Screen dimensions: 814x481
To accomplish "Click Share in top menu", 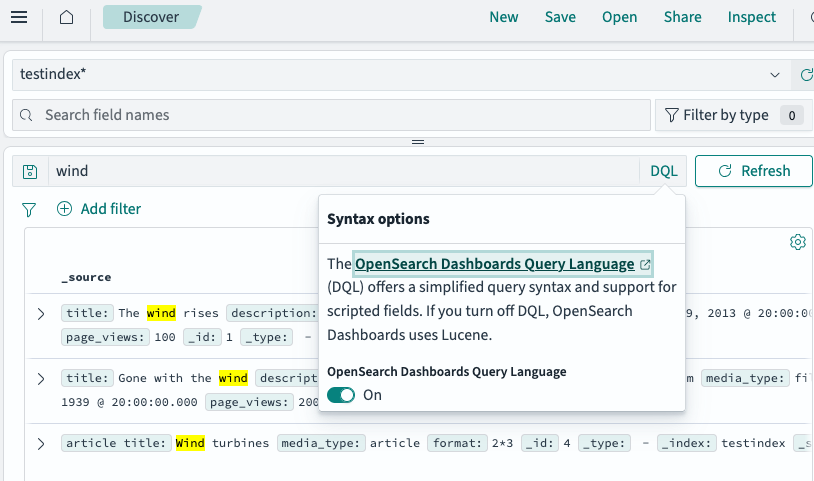I will click(x=682, y=17).
